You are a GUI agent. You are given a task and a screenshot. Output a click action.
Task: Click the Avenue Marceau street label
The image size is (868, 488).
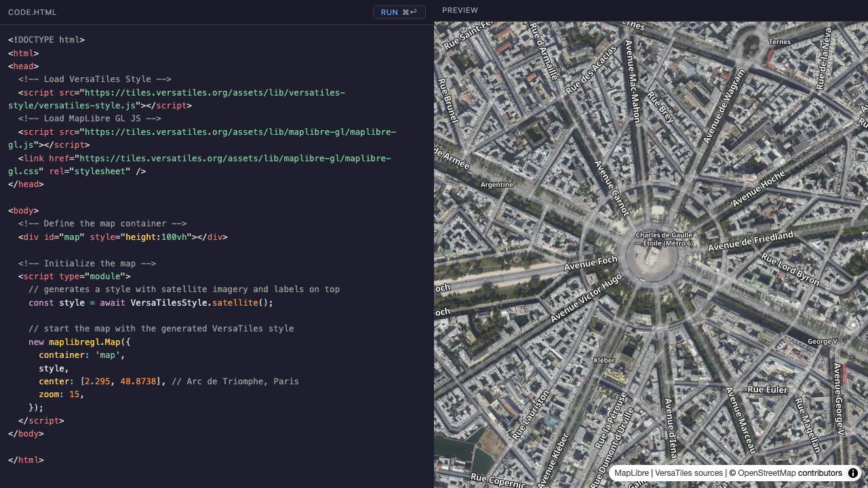click(x=741, y=420)
